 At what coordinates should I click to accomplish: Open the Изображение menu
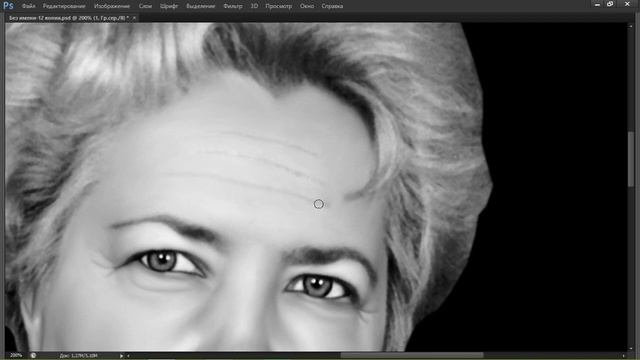[112, 6]
